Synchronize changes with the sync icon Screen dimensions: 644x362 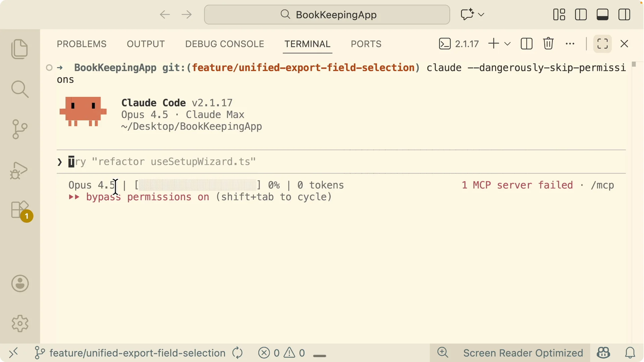tap(237, 353)
